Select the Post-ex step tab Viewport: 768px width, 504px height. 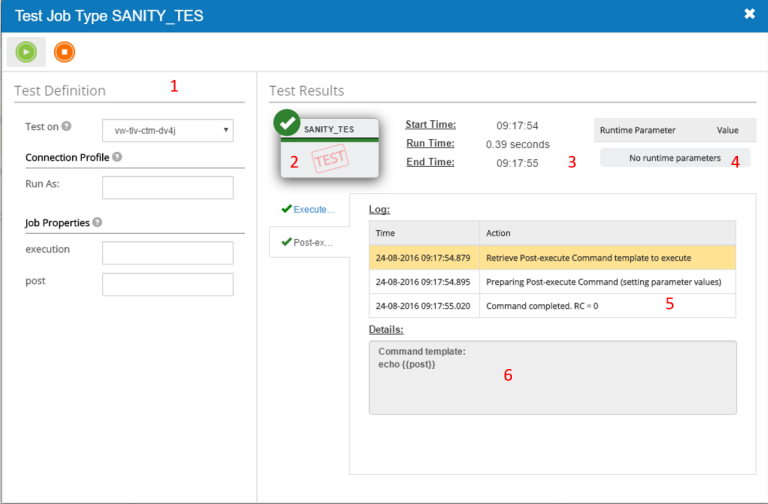click(x=309, y=242)
